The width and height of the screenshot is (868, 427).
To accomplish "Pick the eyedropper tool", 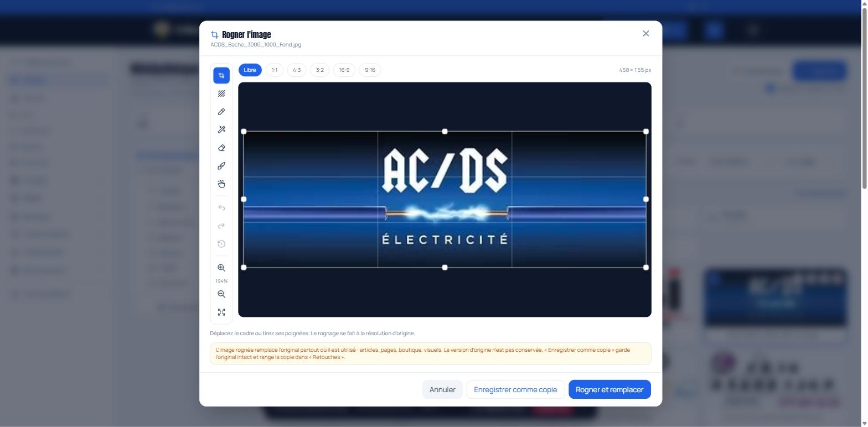I will (221, 112).
